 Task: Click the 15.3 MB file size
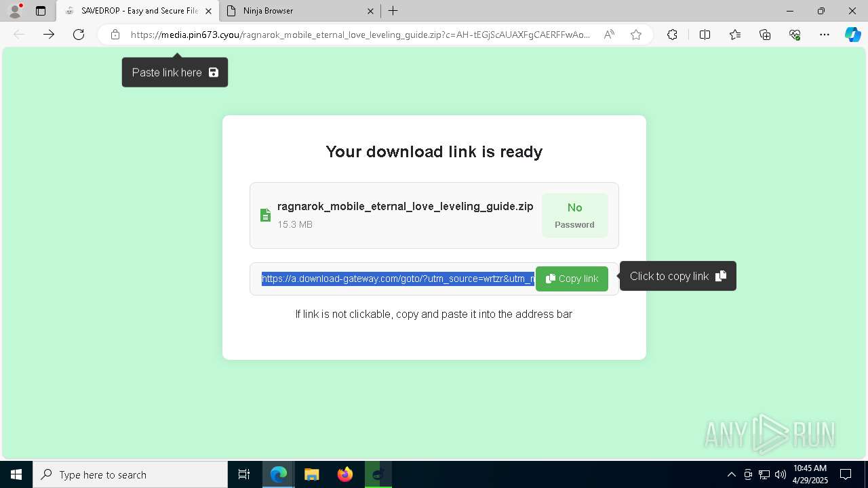[x=295, y=224]
